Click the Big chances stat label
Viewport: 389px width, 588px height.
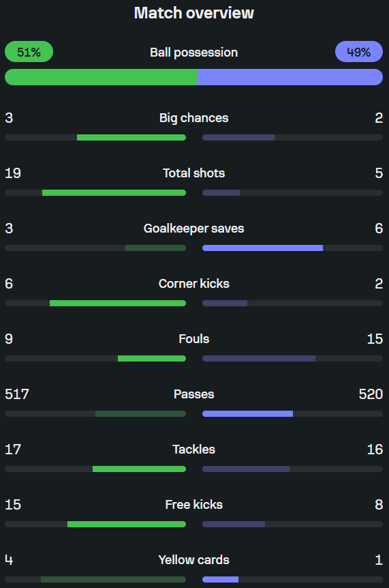pos(194,118)
